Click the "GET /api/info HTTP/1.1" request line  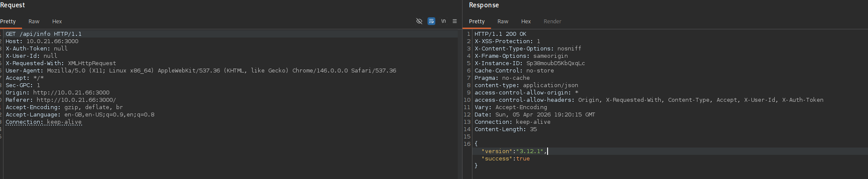click(x=44, y=34)
